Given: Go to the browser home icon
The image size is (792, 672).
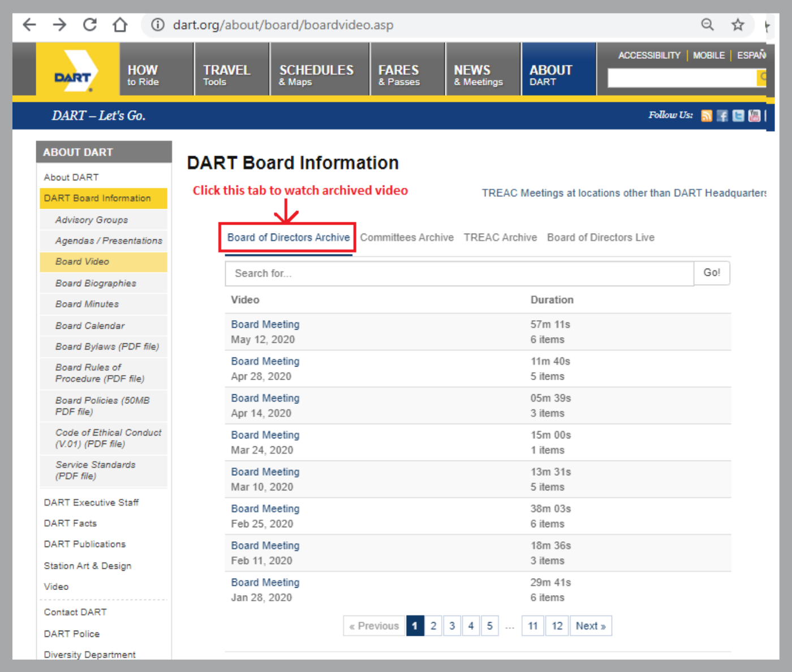Looking at the screenshot, I should tap(120, 25).
